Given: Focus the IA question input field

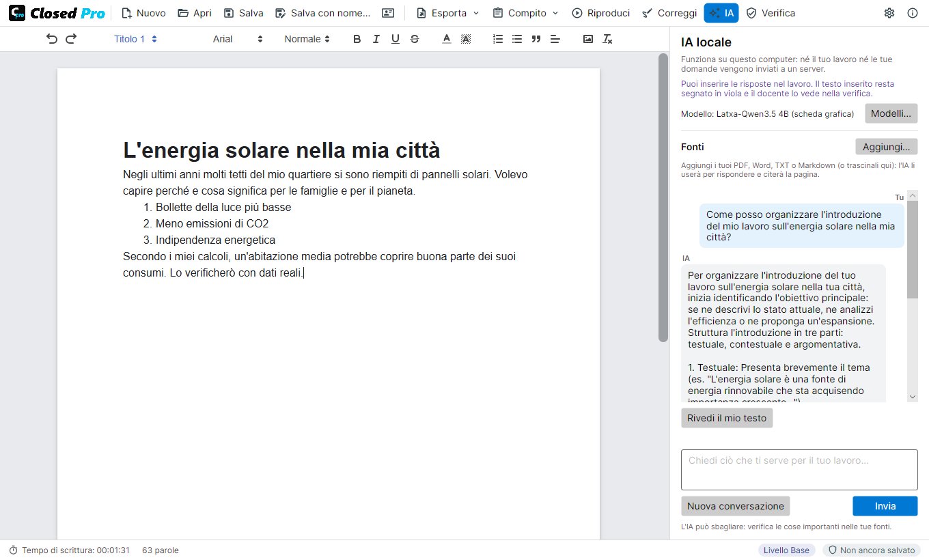Looking at the screenshot, I should [799, 470].
